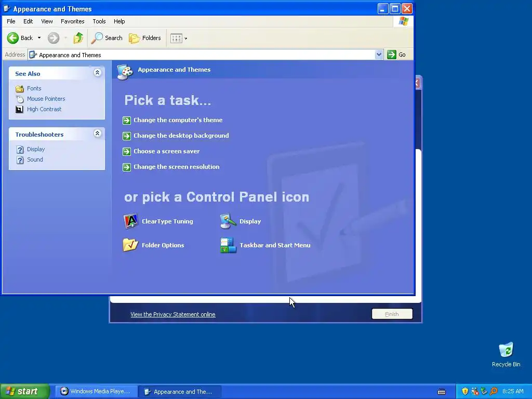The image size is (532, 399).
Task: Click the Taskbar and Start Menu label
Action: (275, 245)
